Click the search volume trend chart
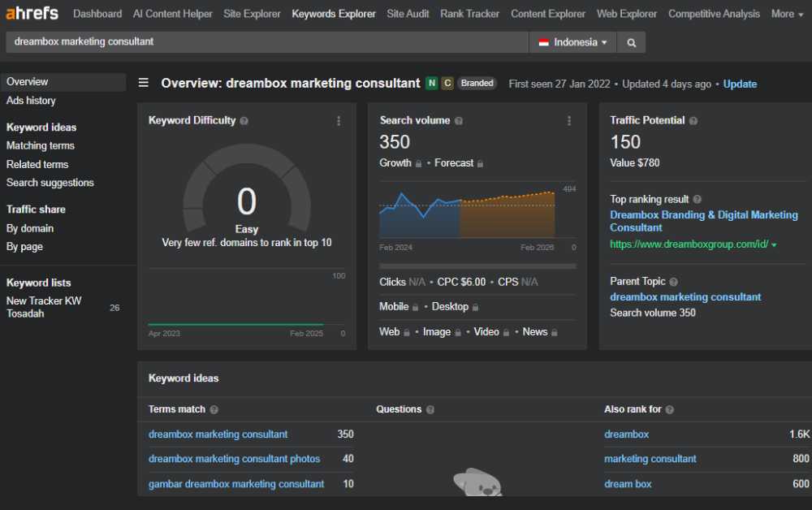The height and width of the screenshot is (510, 812). [467, 214]
